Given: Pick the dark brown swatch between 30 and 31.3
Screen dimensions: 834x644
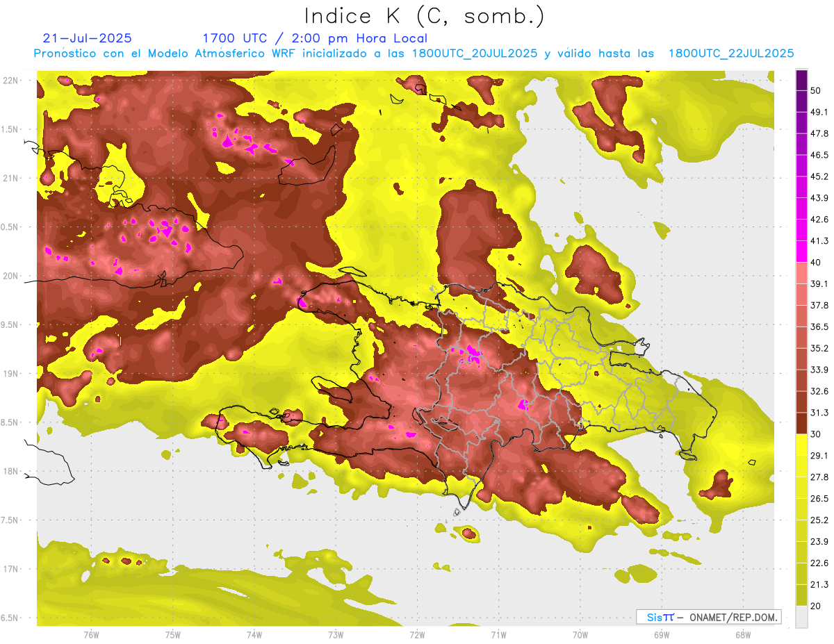Looking at the screenshot, I should coord(801,423).
